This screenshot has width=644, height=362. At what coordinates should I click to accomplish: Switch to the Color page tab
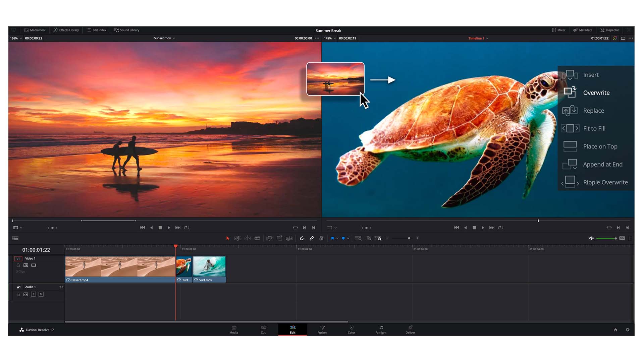click(351, 329)
